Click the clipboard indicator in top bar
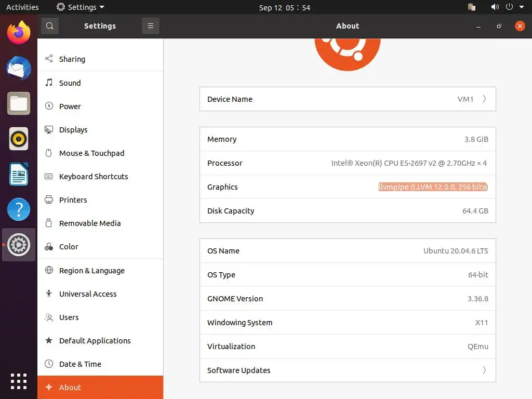The height and width of the screenshot is (399, 532). pos(472,7)
